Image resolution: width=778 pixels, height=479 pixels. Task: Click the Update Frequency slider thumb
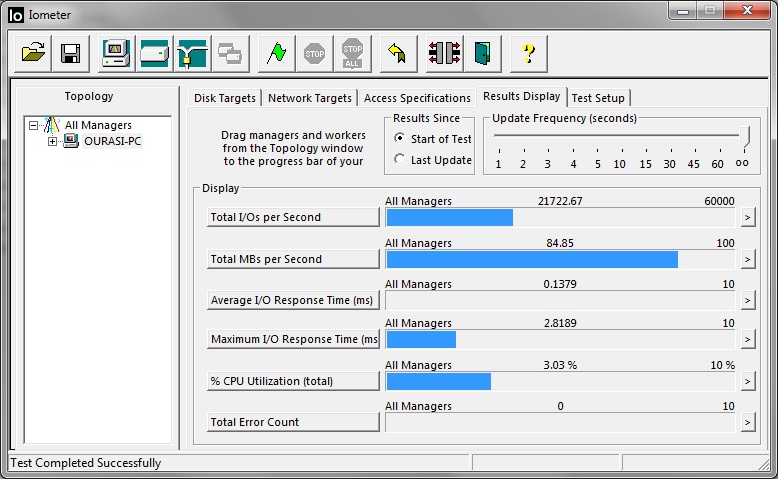point(744,137)
